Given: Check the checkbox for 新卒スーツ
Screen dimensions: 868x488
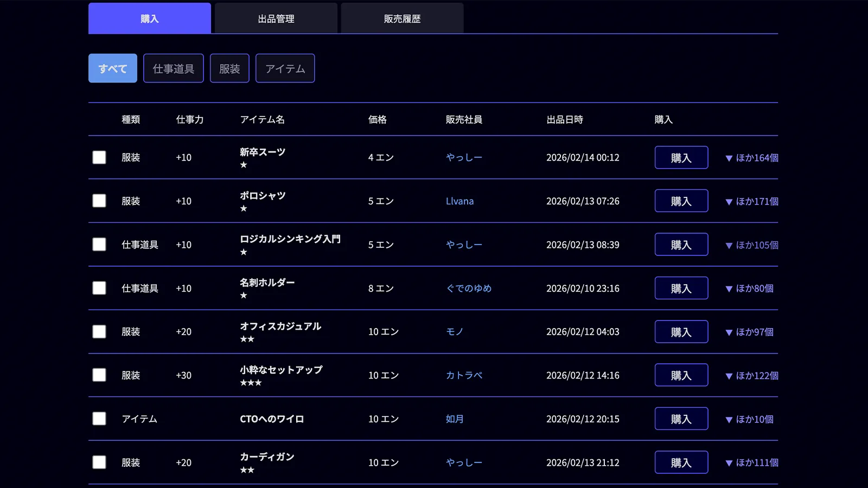Looking at the screenshot, I should pos(99,157).
